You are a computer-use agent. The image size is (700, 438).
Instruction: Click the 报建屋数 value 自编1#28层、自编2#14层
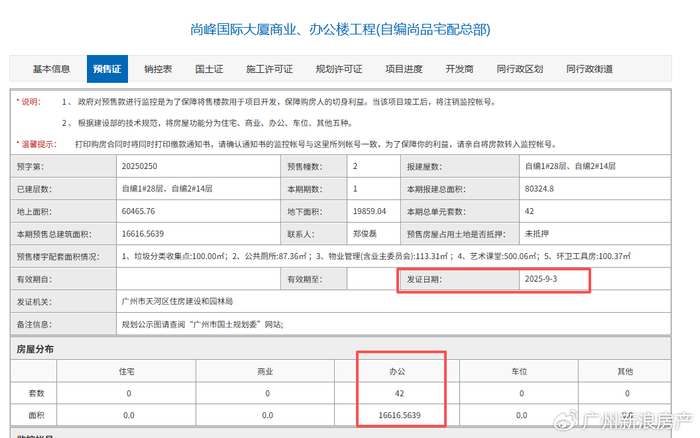[570, 166]
